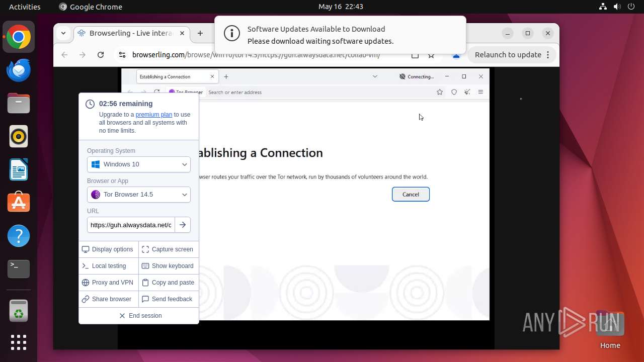Open the Chrome tab search dropdown
The height and width of the screenshot is (362, 644).
click(63, 33)
